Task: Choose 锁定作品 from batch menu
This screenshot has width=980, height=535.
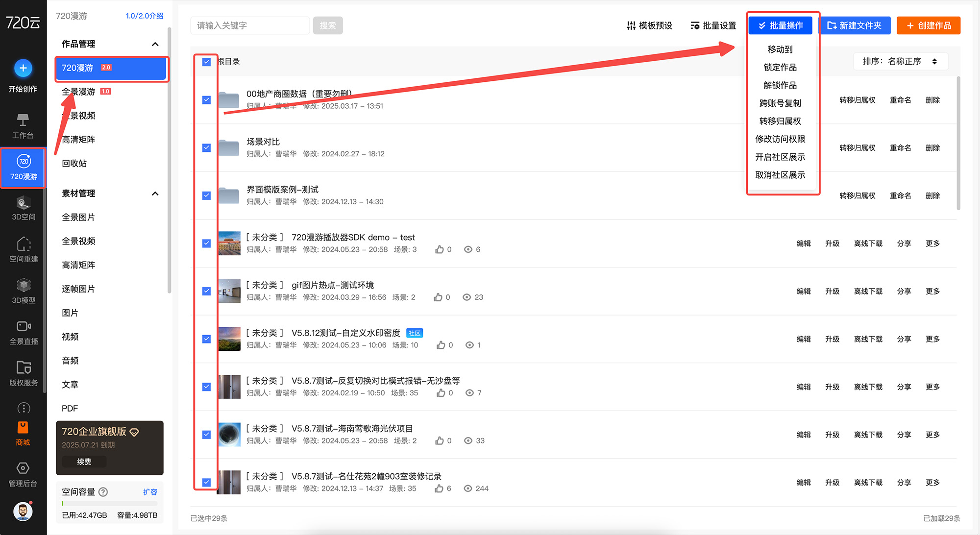Action: 780,67
